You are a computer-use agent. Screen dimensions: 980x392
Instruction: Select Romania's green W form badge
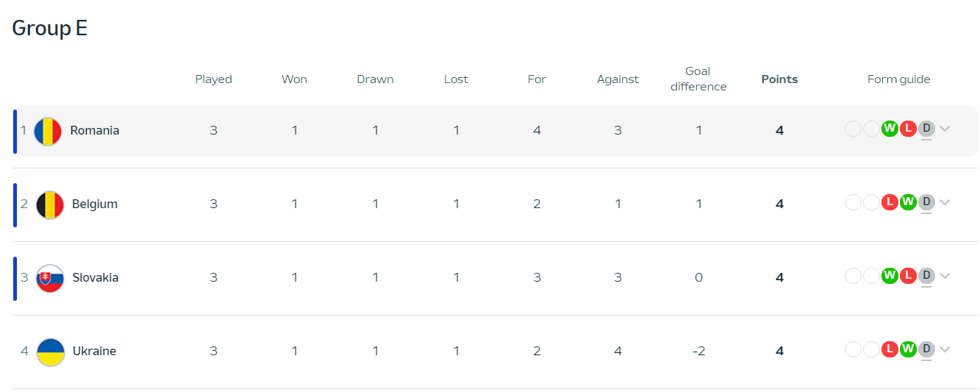pyautogui.click(x=890, y=129)
